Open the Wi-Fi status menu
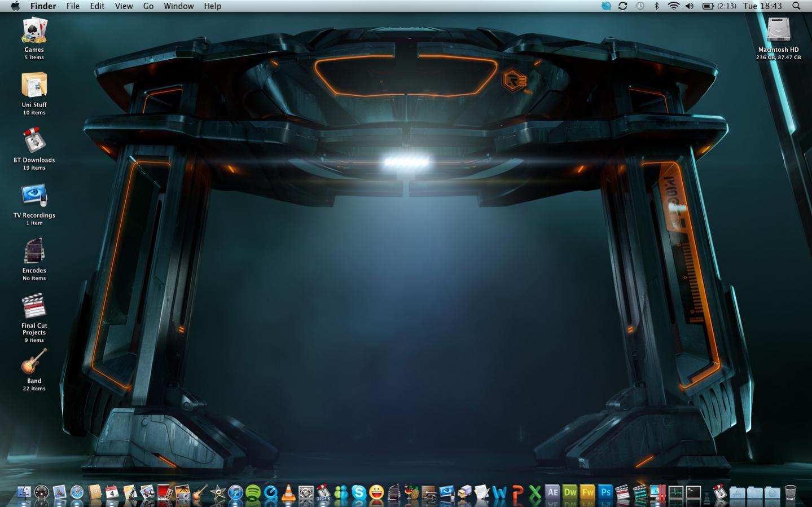The height and width of the screenshot is (507, 812). [x=673, y=6]
